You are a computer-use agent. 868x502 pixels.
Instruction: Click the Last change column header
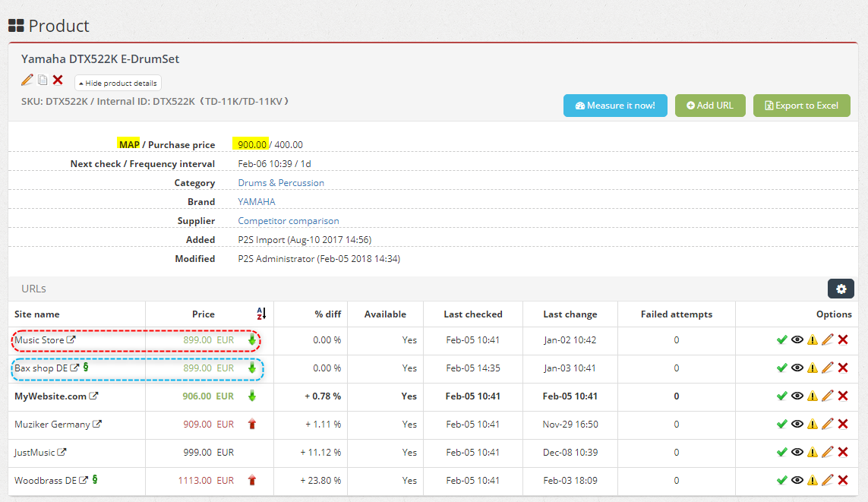click(x=570, y=314)
